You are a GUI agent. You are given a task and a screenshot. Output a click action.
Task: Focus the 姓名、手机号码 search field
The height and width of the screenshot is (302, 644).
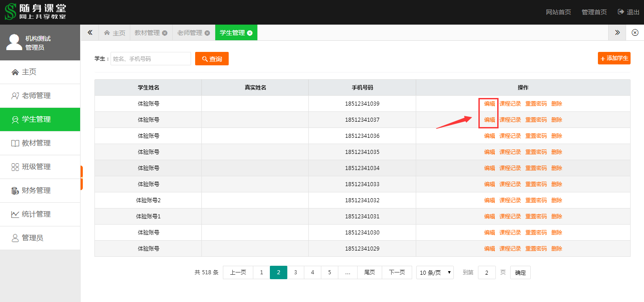[151, 59]
